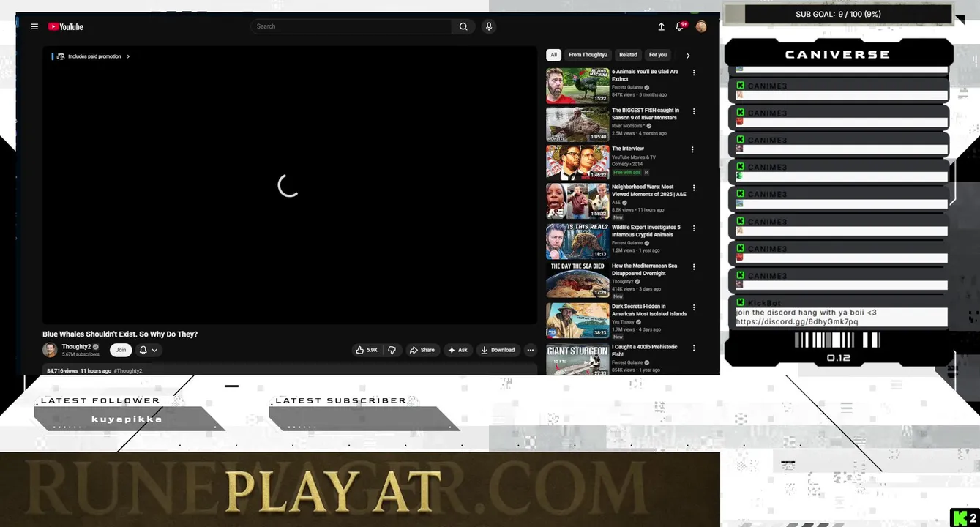The height and width of the screenshot is (527, 980).
Task: Open Thoughty2 channel avatar
Action: pos(50,350)
